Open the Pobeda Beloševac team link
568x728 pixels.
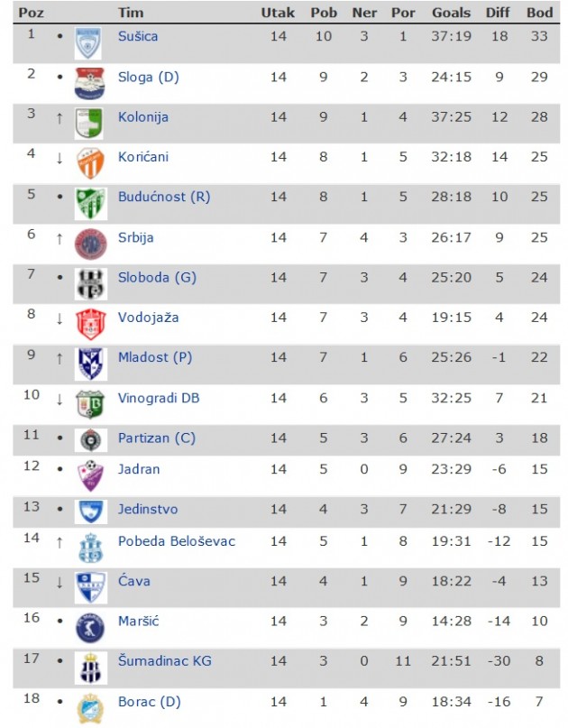click(x=176, y=541)
